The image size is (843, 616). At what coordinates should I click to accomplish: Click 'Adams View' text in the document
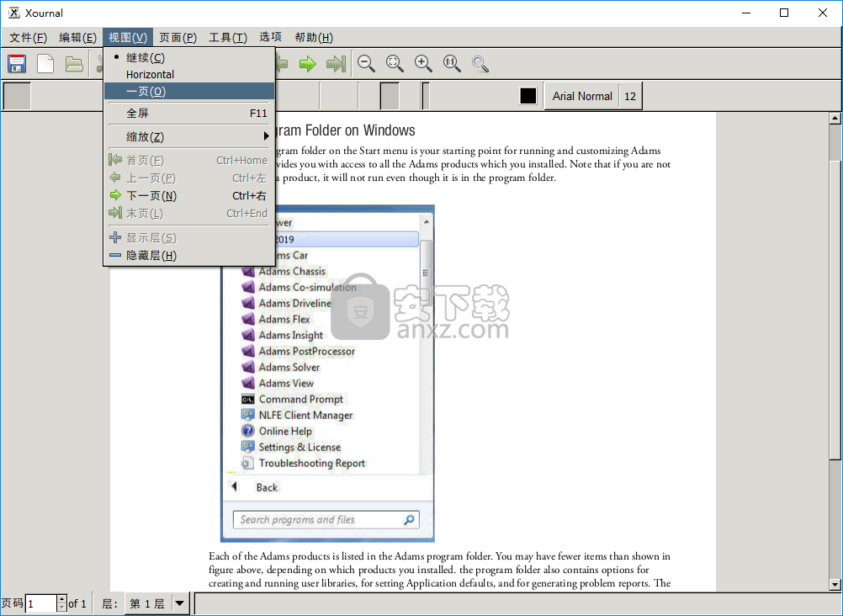coord(286,383)
